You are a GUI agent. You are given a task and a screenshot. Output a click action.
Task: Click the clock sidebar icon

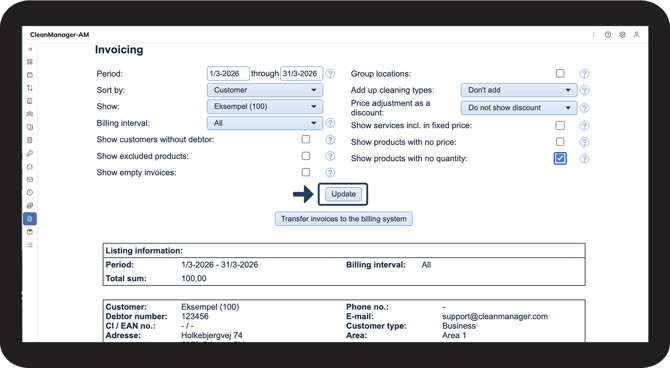point(30,193)
